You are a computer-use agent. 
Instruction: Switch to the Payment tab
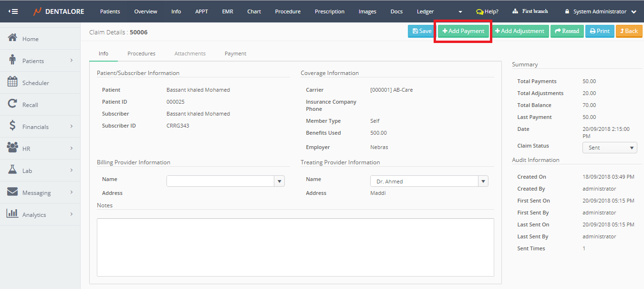pyautogui.click(x=235, y=54)
